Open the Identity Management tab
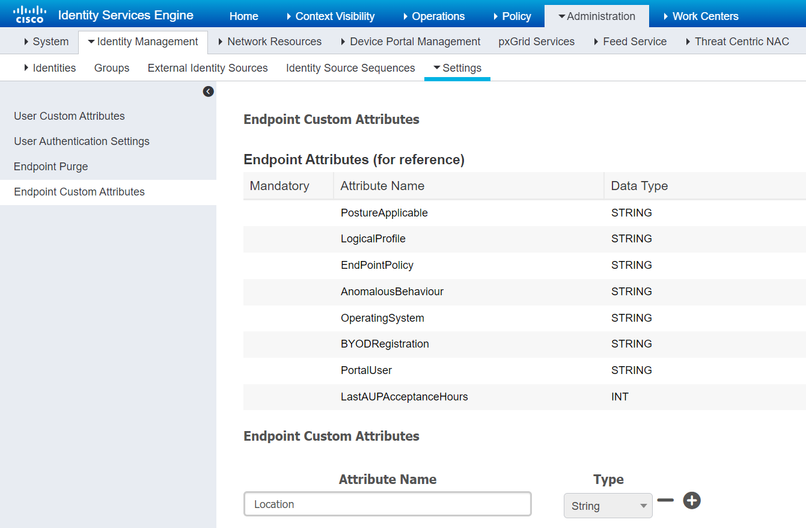This screenshot has height=528, width=806. point(143,42)
